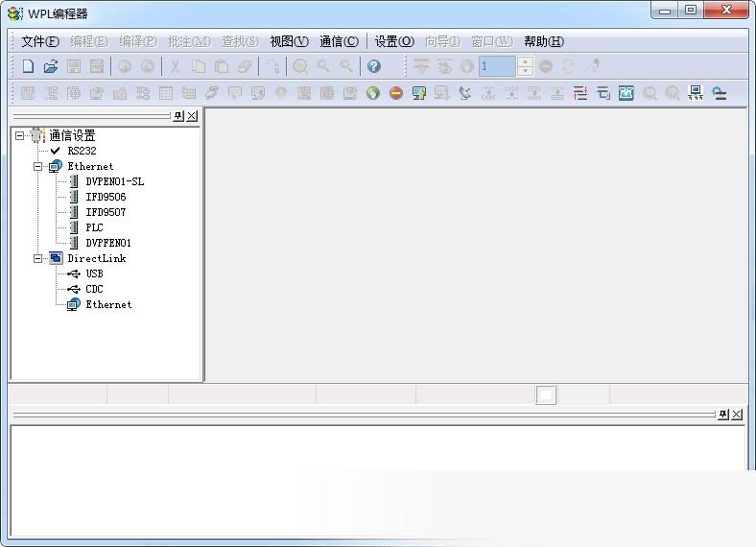Open the 设置(O) menu
The image size is (756, 547).
coord(394,41)
